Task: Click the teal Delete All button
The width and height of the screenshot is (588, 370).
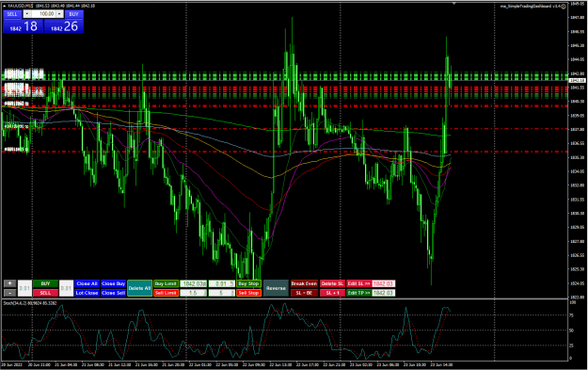Action: coord(139,288)
